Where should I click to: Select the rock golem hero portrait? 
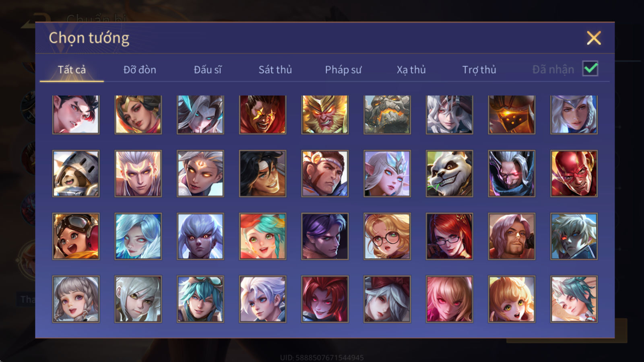(387, 114)
